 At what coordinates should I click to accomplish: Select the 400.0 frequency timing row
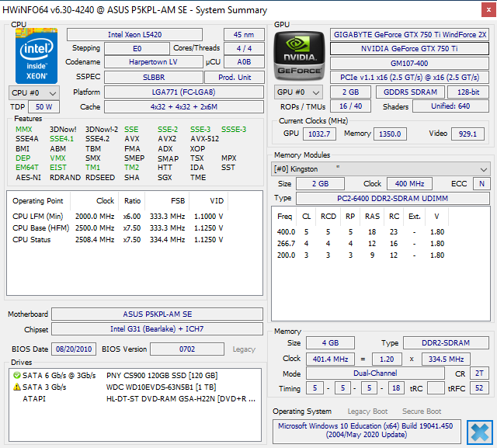[x=360, y=232]
